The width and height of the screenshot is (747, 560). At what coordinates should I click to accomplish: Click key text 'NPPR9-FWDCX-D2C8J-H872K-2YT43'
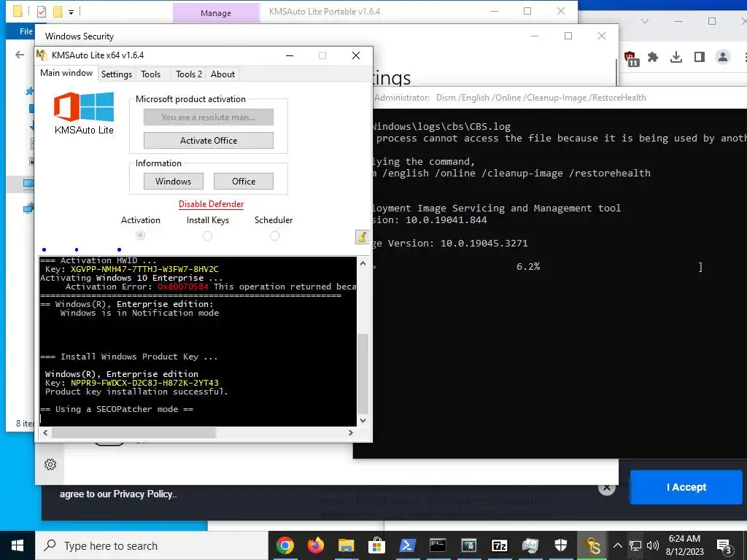tap(145, 383)
